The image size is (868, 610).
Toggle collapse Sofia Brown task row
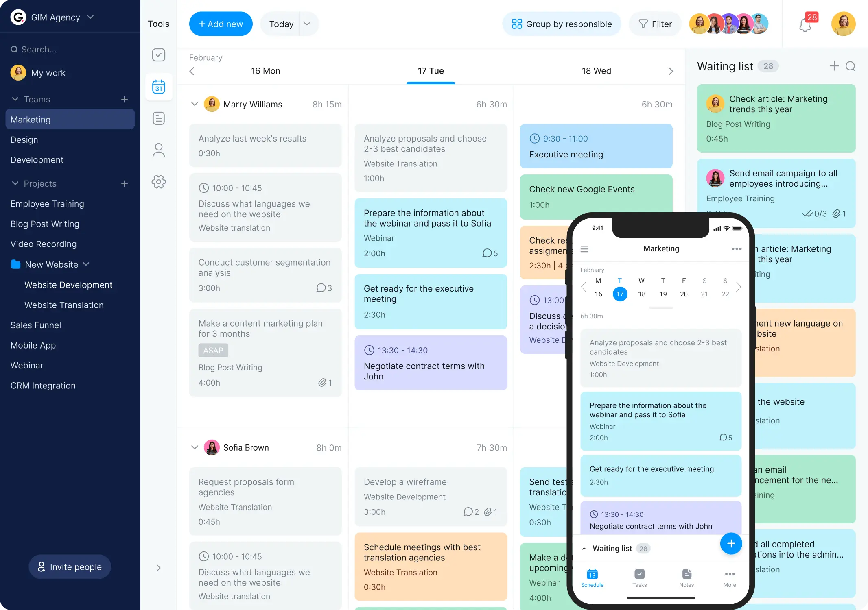pyautogui.click(x=195, y=447)
